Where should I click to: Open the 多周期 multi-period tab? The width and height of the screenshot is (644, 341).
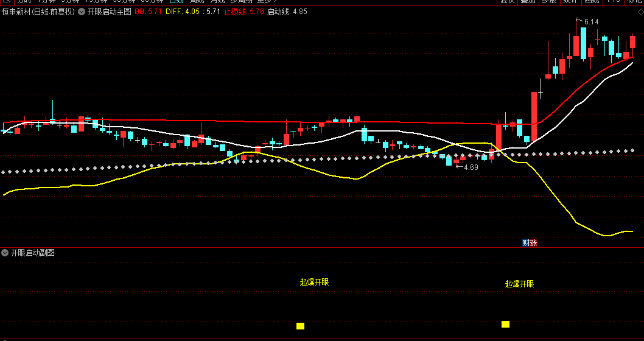(x=241, y=2)
